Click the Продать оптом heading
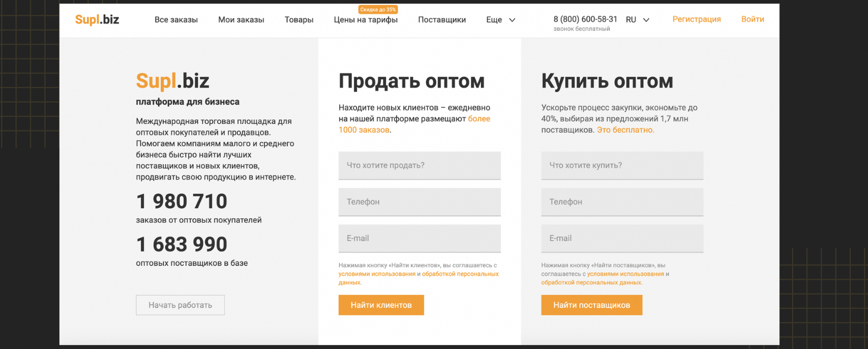 411,81
